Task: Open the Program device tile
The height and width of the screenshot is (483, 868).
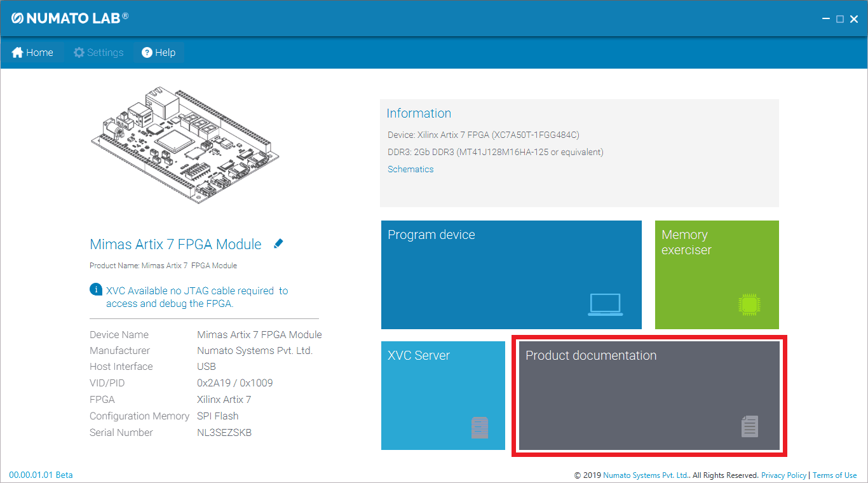Action: 511,275
